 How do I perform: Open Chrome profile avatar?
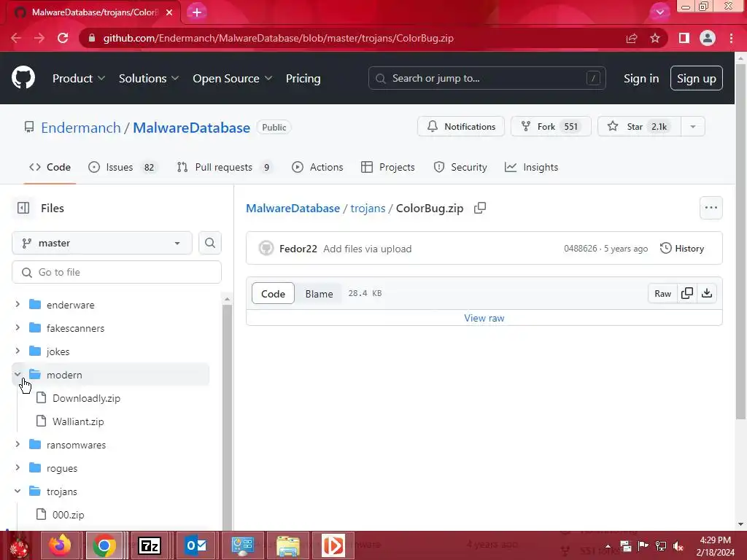[x=708, y=38]
